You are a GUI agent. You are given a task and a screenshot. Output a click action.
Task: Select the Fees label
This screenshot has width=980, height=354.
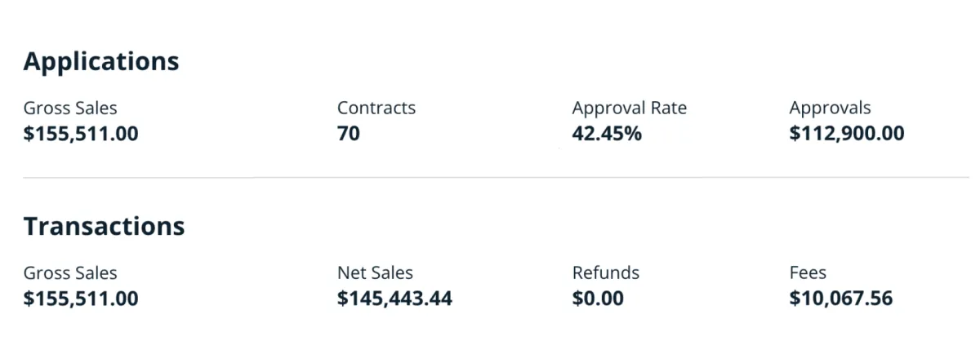point(808,272)
